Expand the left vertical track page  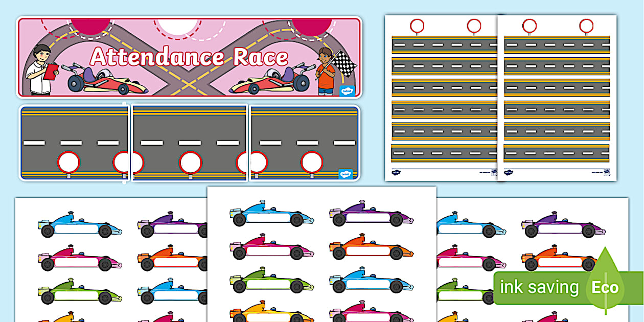[440, 97]
